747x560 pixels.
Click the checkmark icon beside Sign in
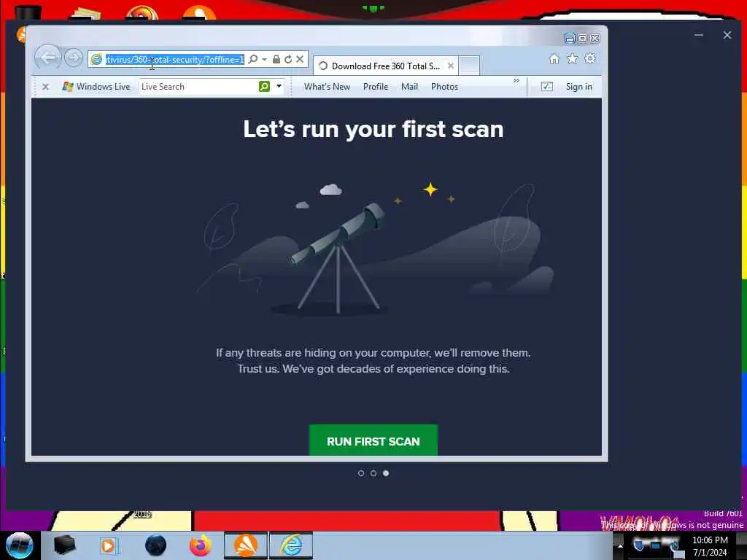(x=547, y=86)
